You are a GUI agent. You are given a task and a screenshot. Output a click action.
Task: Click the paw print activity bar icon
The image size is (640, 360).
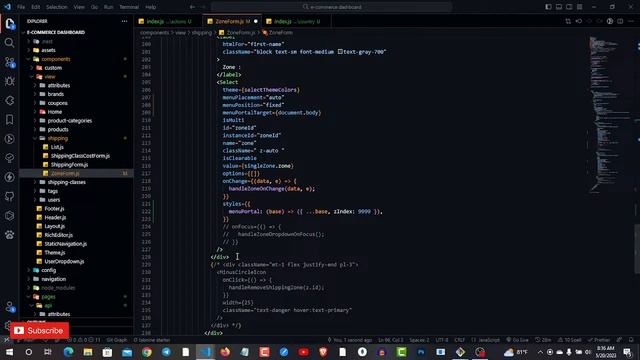click(9, 235)
